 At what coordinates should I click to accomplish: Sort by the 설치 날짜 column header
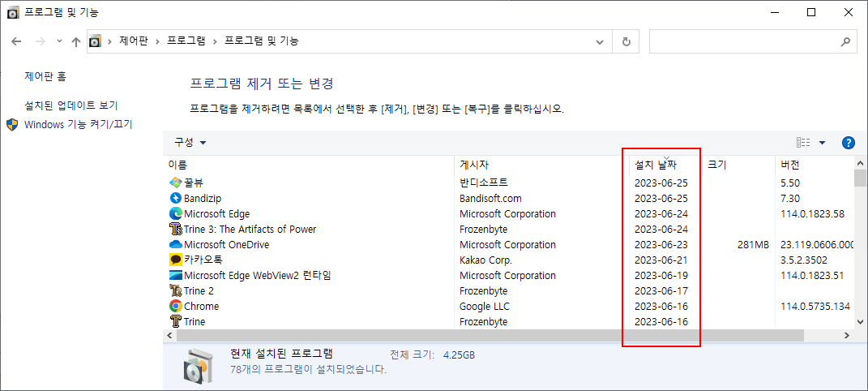click(665, 165)
